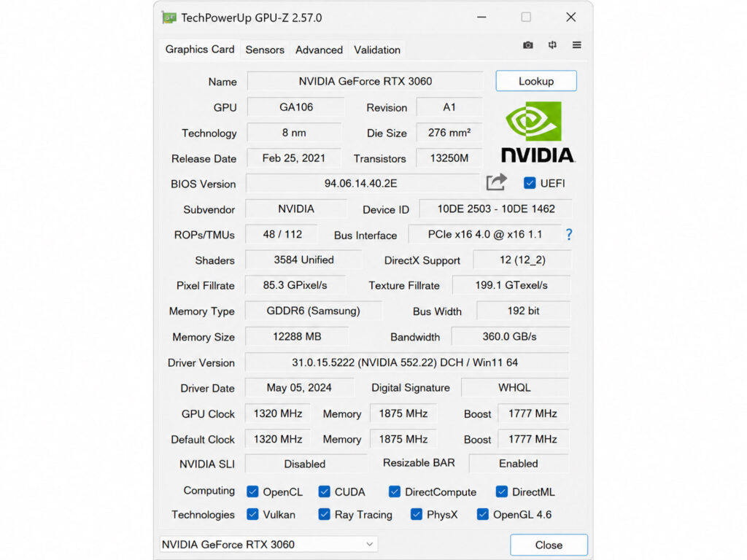Screen dimensions: 747x560
Task: Click the Memory Size field 12288 MB
Action: point(297,337)
